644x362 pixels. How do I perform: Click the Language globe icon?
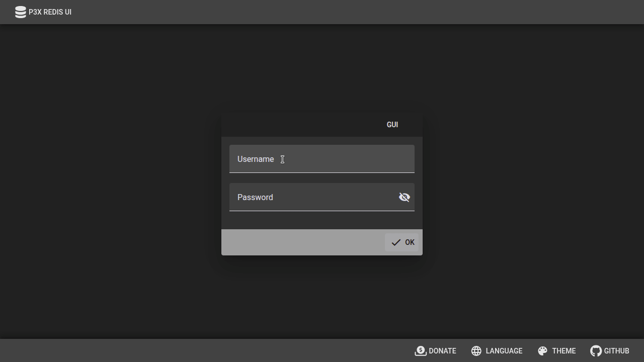[476, 351]
